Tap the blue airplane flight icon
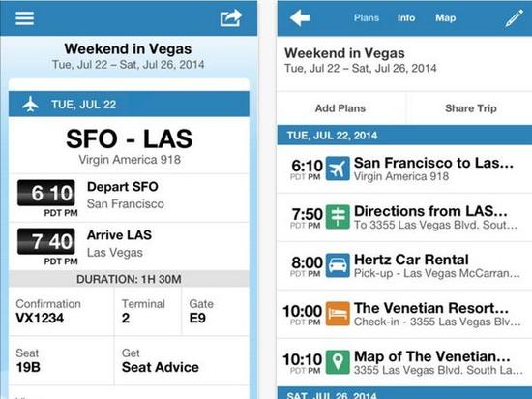The image size is (532, 399). click(x=338, y=169)
